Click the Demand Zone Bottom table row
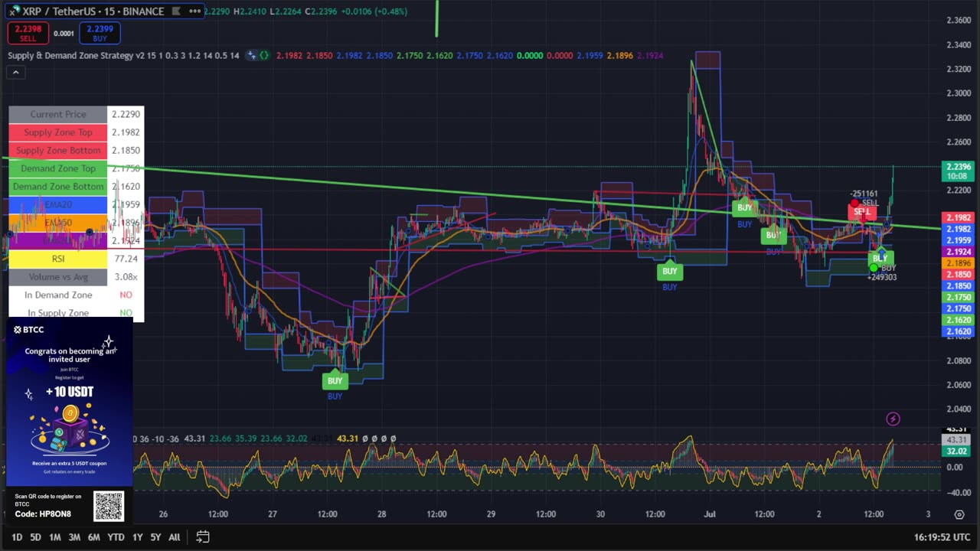This screenshot has height=551, width=980. coord(76,186)
